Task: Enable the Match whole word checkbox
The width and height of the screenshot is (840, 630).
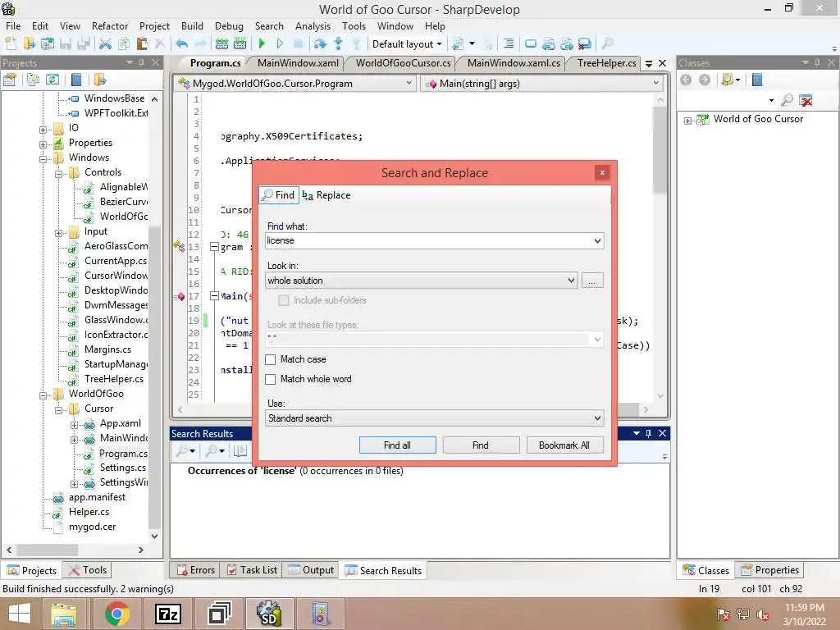Action: point(271,379)
